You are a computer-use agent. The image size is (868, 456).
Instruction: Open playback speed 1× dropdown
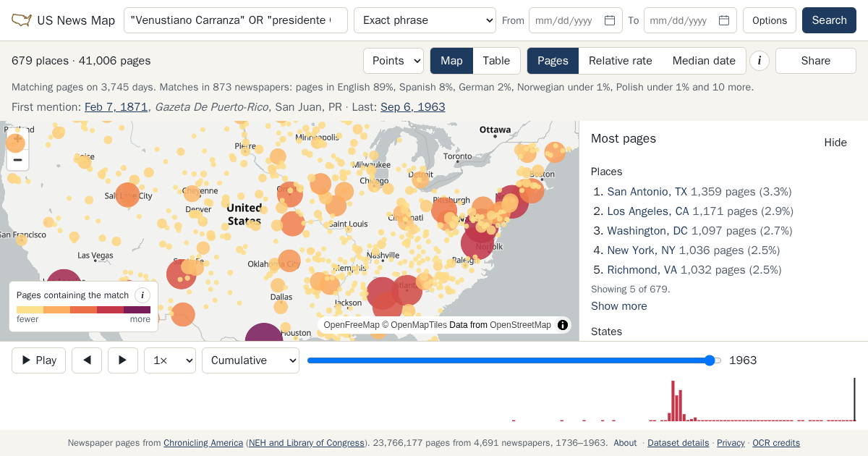[x=170, y=360]
